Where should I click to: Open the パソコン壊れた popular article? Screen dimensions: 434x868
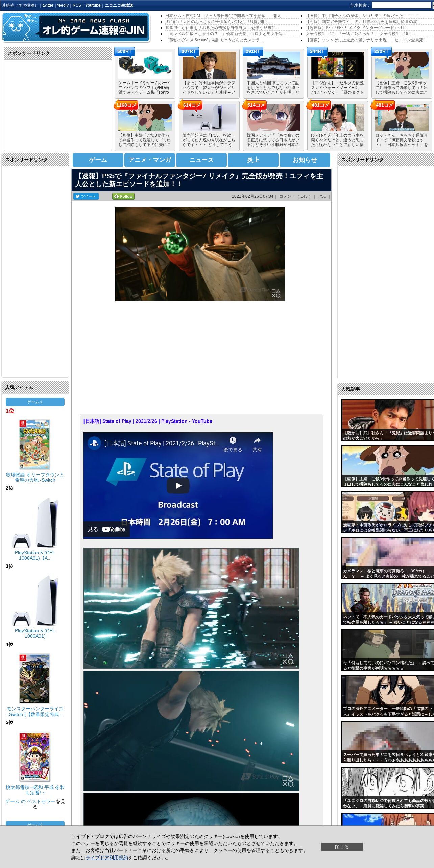pyautogui.click(x=387, y=650)
